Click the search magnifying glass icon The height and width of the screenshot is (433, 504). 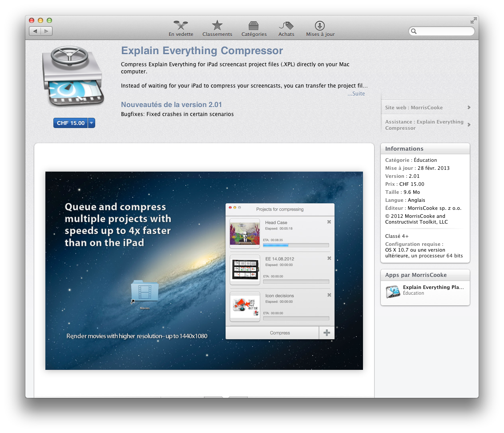click(x=414, y=31)
